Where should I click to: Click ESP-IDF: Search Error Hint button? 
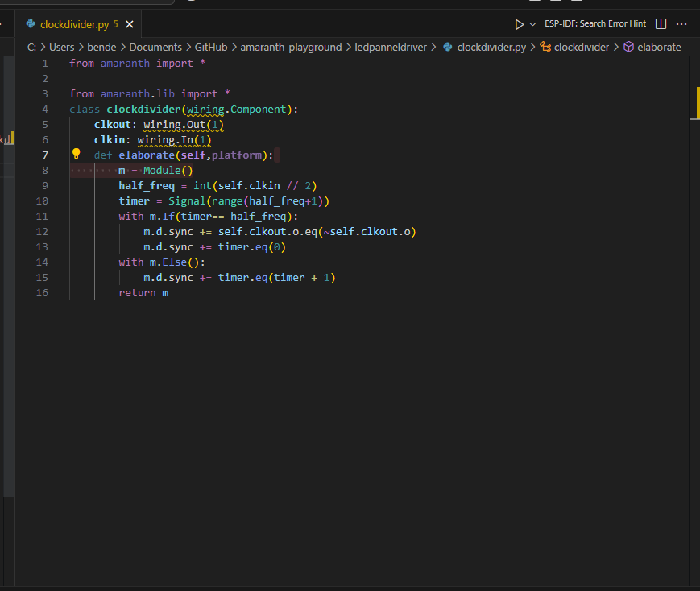[595, 24]
